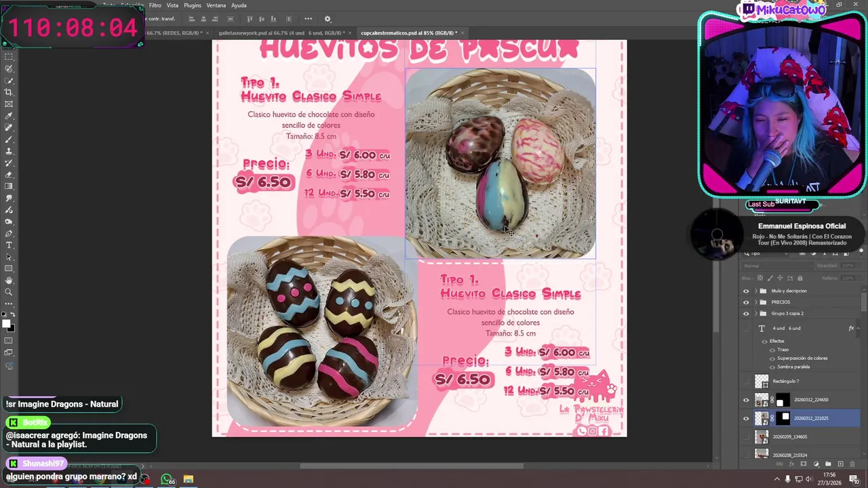
Task: Hide layer 20260312_224650
Action: (747, 400)
